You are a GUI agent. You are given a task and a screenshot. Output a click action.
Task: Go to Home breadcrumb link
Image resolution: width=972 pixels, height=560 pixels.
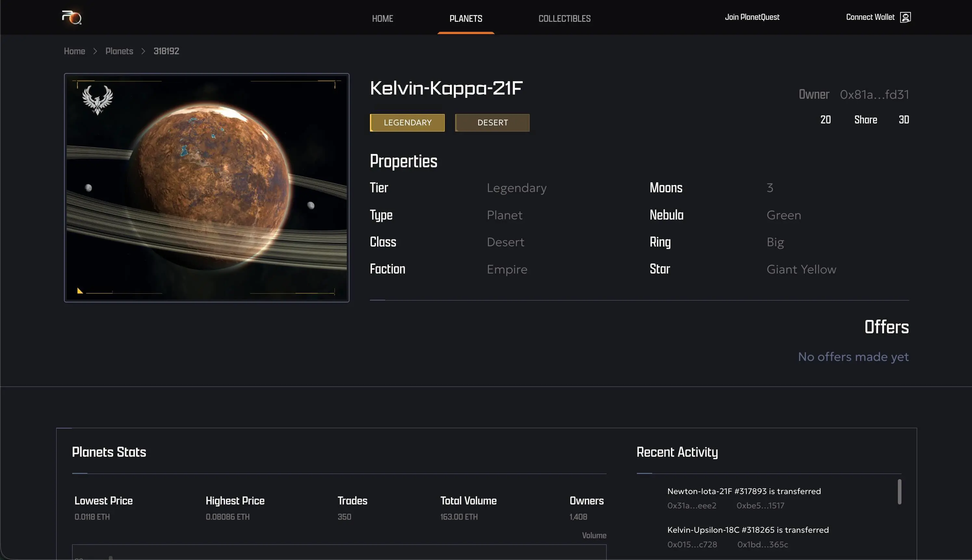(74, 51)
